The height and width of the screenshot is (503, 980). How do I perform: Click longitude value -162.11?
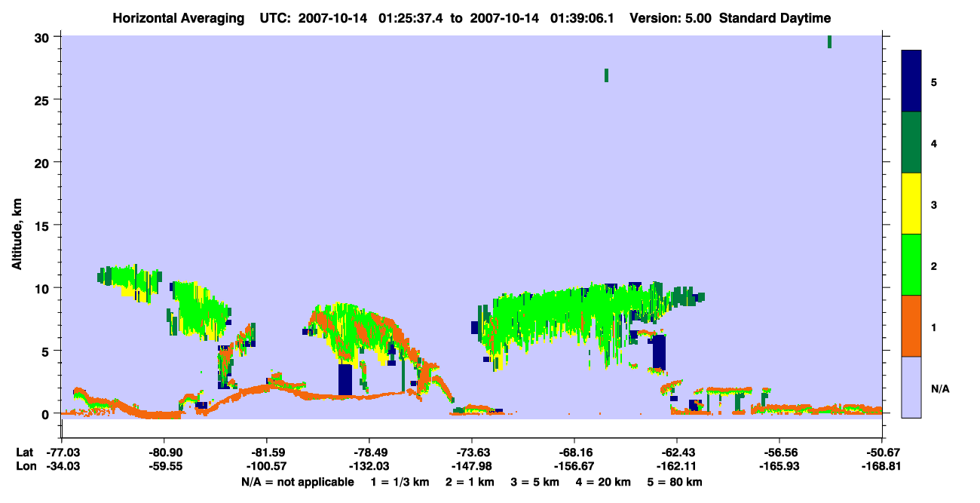[677, 466]
